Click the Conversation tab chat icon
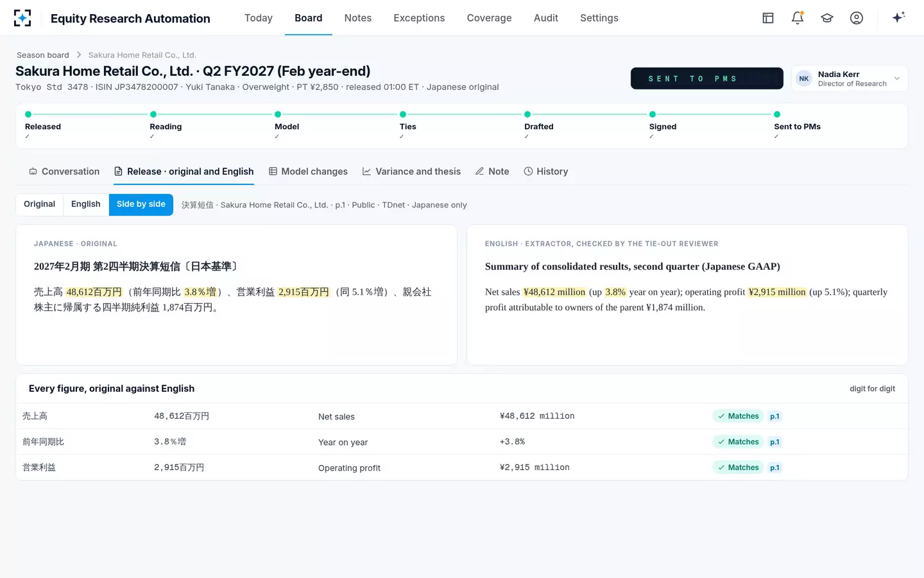 pos(33,171)
